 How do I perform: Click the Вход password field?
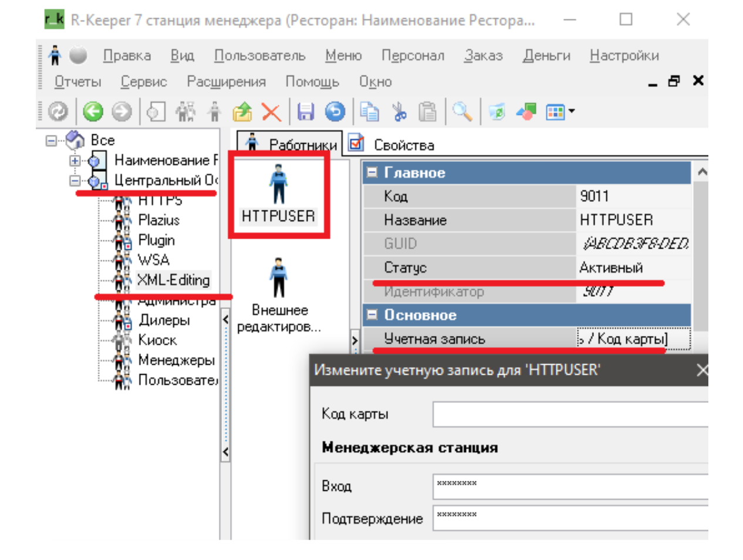click(570, 486)
